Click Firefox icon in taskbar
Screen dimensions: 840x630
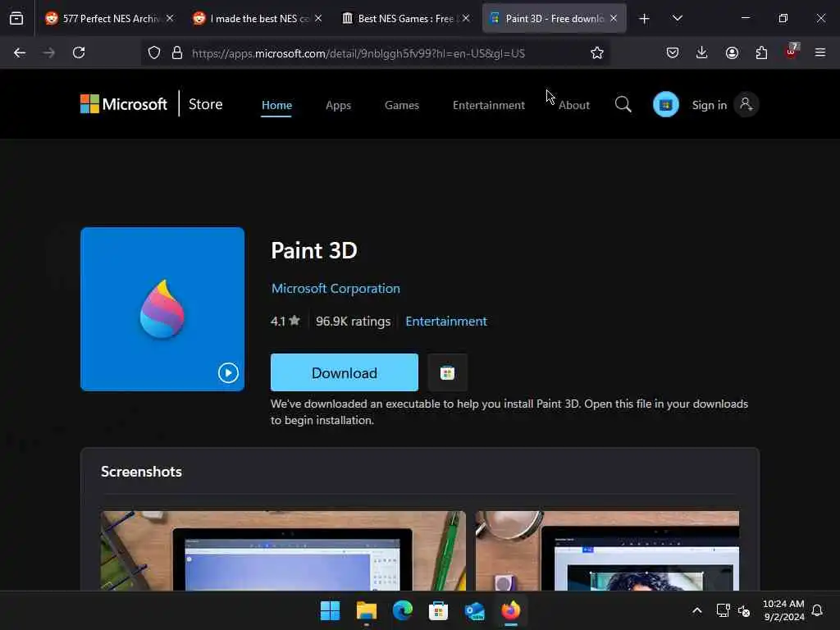click(x=510, y=610)
